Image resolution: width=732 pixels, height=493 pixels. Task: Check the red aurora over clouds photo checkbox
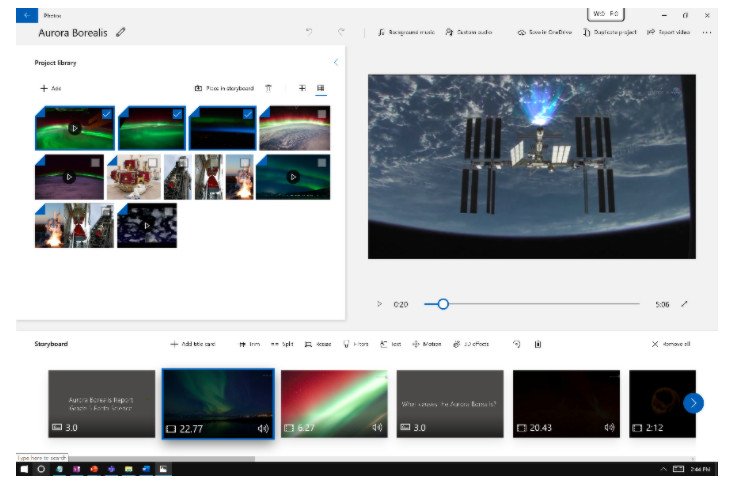coord(322,114)
